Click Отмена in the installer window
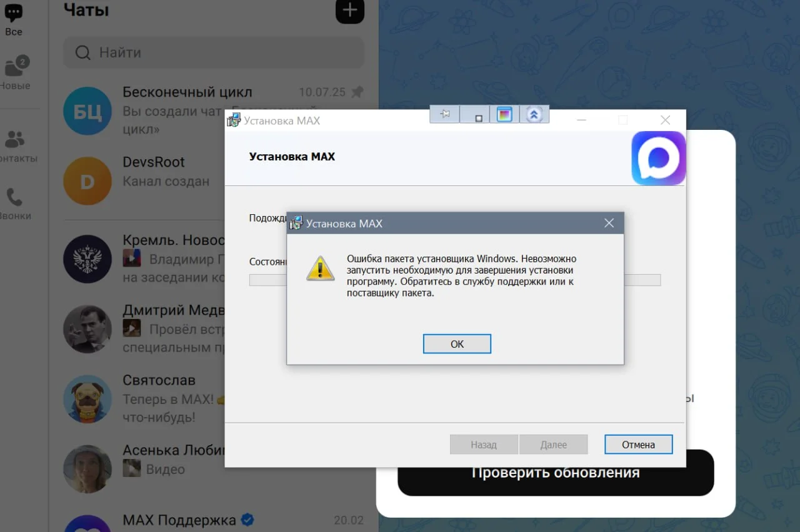The height and width of the screenshot is (532, 800). point(638,445)
